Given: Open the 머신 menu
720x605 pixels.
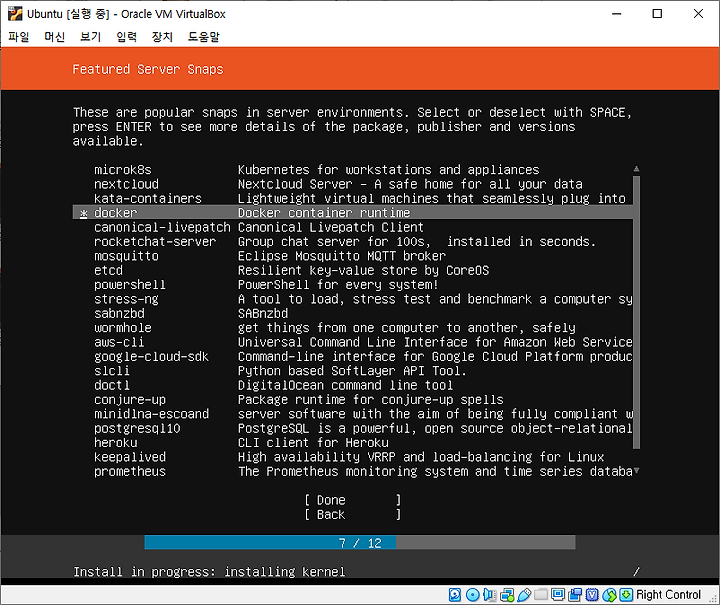Looking at the screenshot, I should point(55,36).
